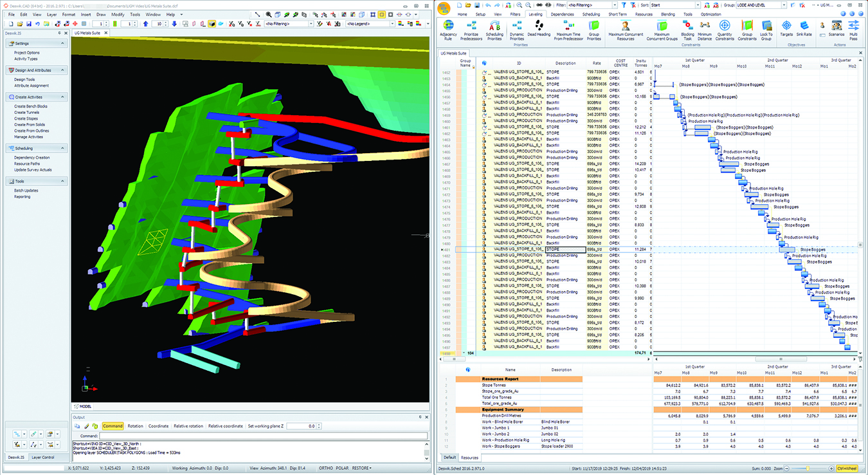Click the Set working plane Z value field
The width and height of the screenshot is (868, 475).
click(302, 426)
